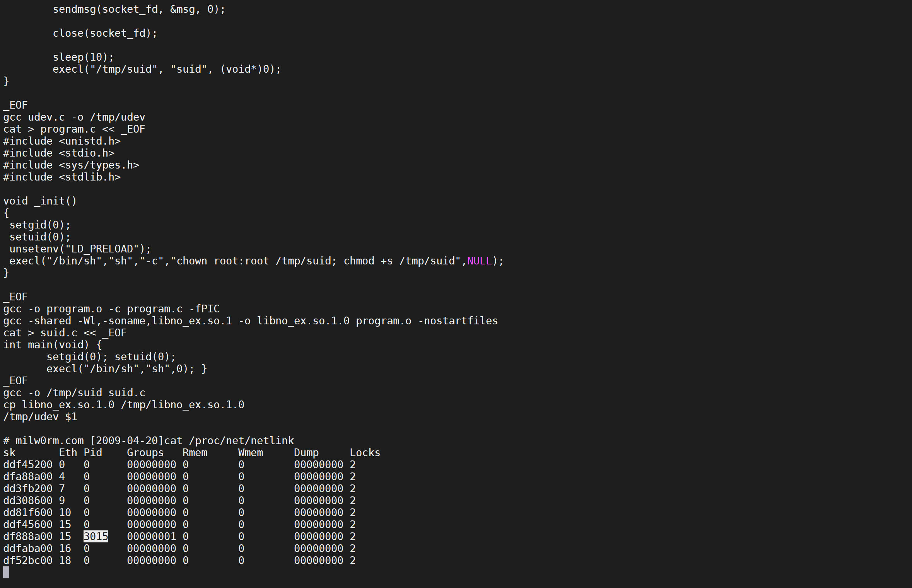Click the sleep(10) statement

(x=83, y=57)
